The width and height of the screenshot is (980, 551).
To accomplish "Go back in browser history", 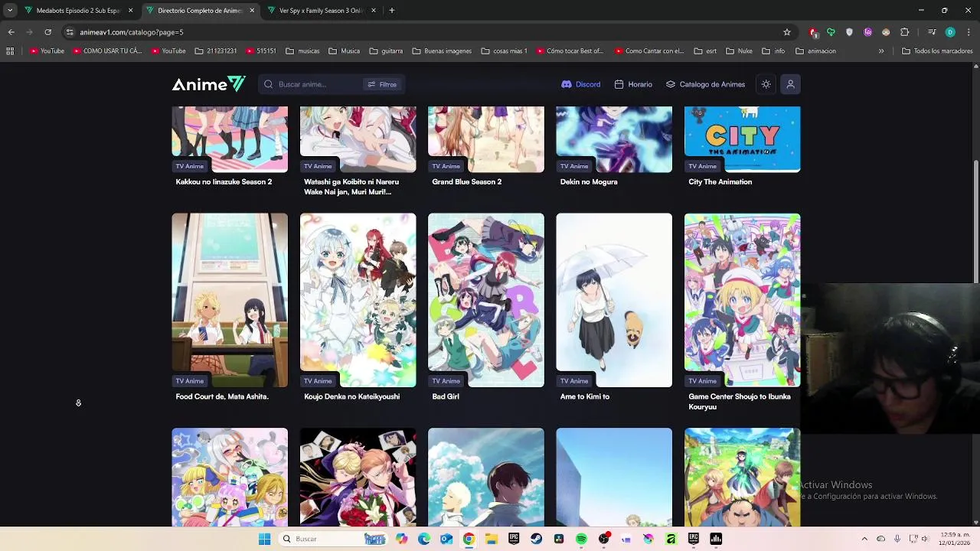I will [x=11, y=32].
